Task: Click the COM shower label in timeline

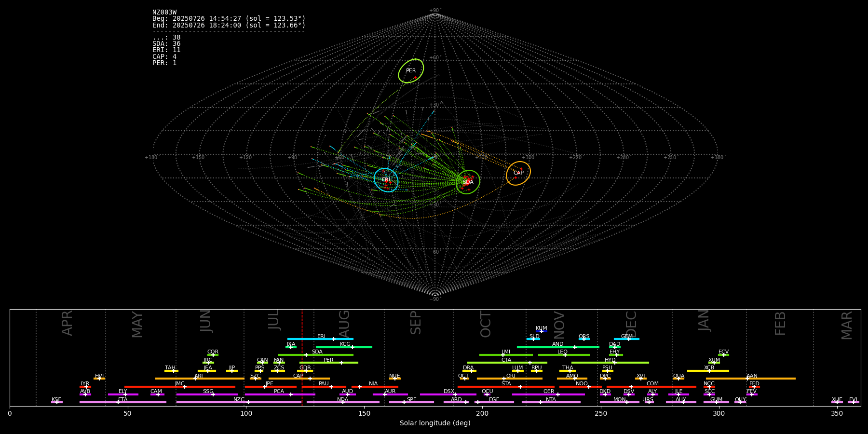Action: point(653,384)
